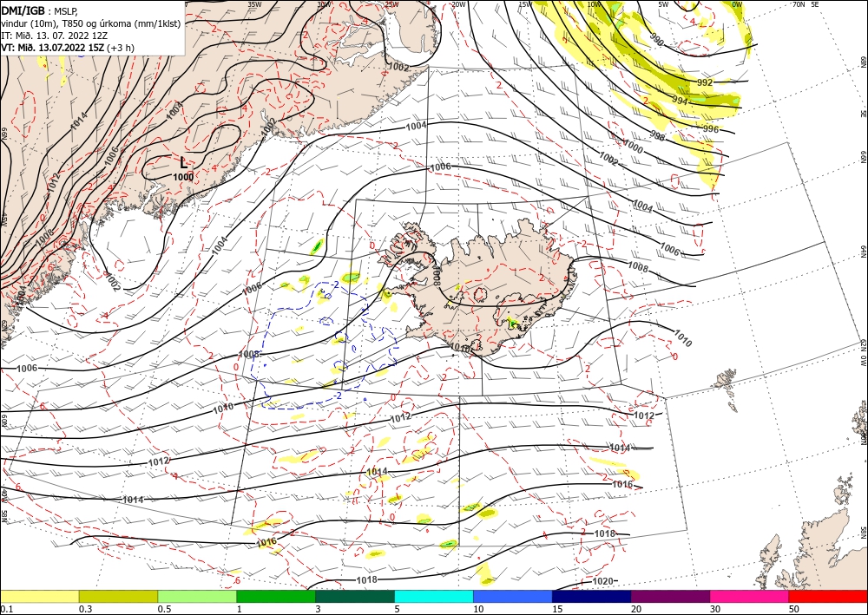
Task: Click the '0.1' legend value
Action: click(x=7, y=609)
